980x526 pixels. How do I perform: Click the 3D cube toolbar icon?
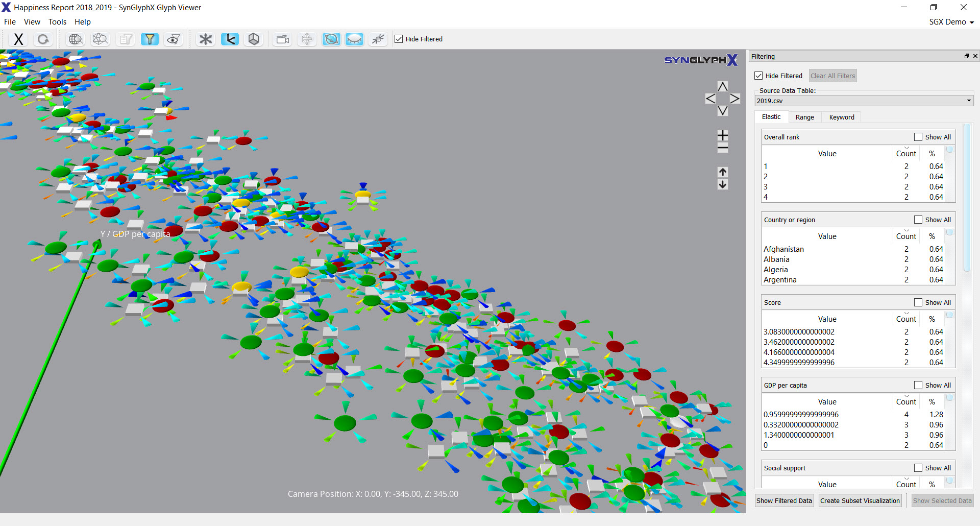pyautogui.click(x=254, y=39)
